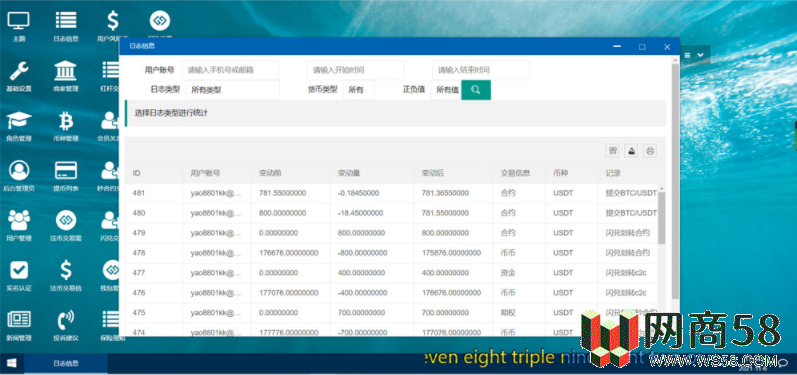Expand the 日志类型 所有类型 dropdown
This screenshot has width=797, height=375.
(x=233, y=90)
